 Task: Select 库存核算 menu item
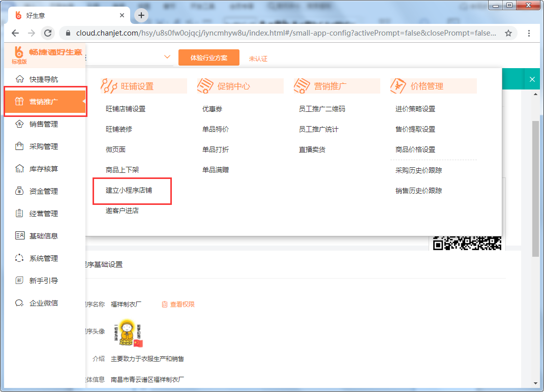(x=45, y=169)
